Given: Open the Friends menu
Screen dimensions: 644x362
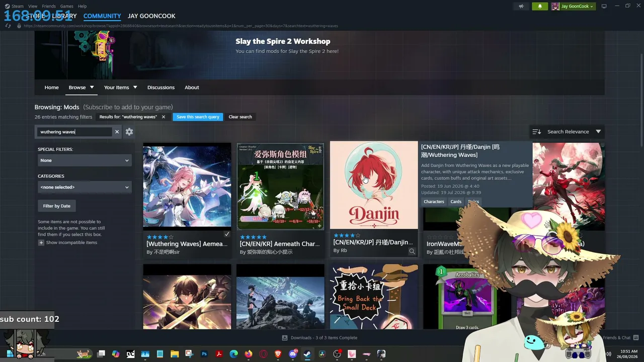Looking at the screenshot, I should (49, 6).
